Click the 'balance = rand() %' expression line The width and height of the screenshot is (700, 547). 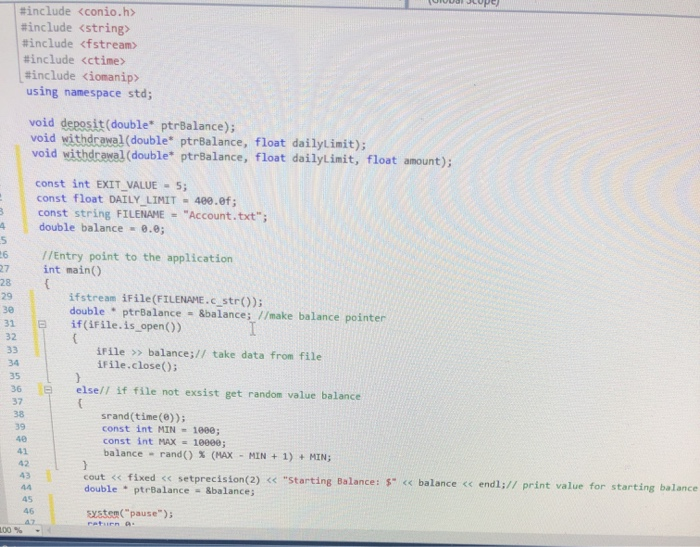pos(217,455)
